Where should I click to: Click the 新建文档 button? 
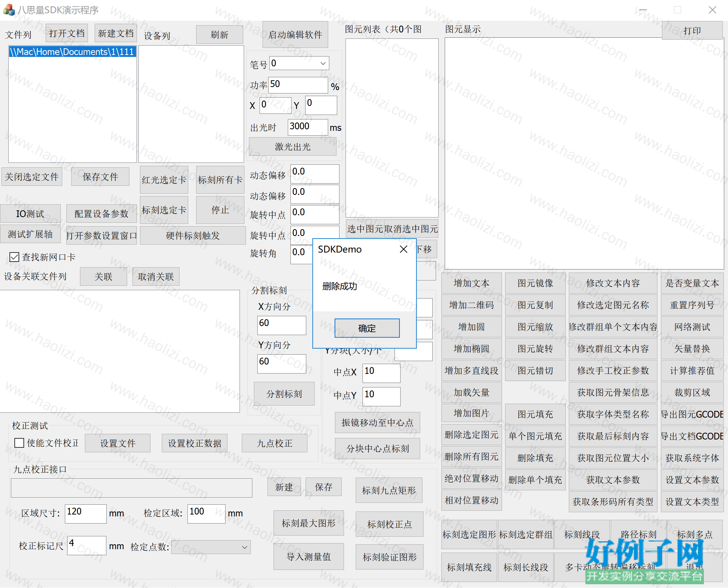pos(115,33)
